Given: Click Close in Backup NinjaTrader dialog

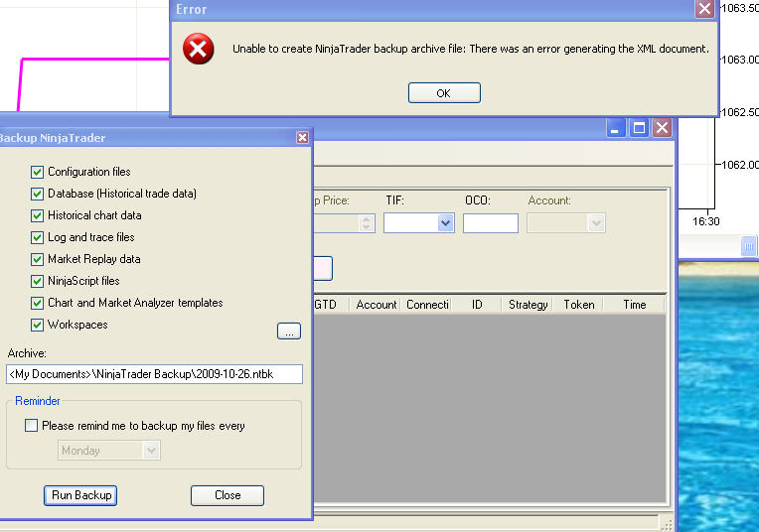Looking at the screenshot, I should 228,495.
